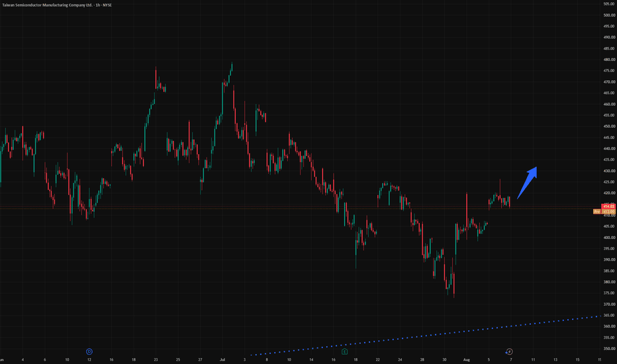The width and height of the screenshot is (617, 364).
Task: Click the orange pre-market price label
Action: pyautogui.click(x=609, y=211)
